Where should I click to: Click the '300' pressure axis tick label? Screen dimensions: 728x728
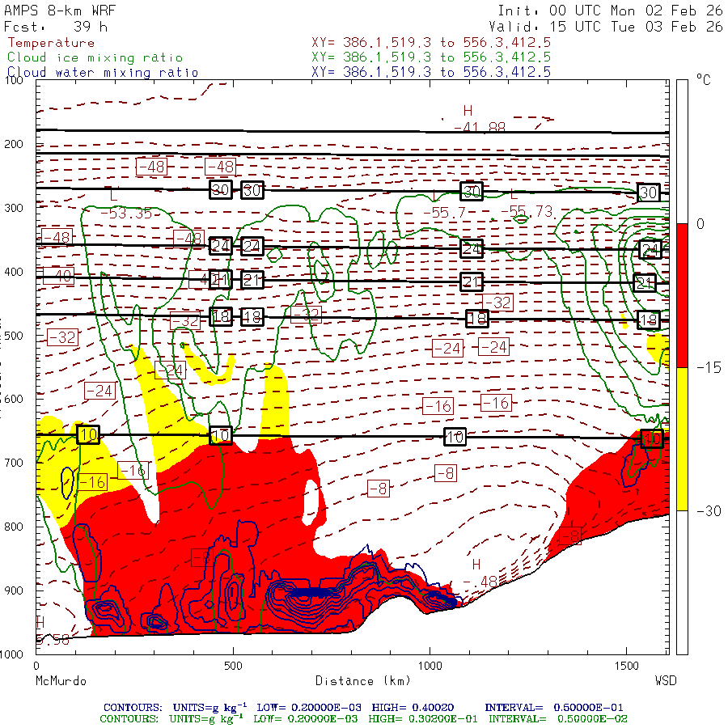tap(14, 208)
